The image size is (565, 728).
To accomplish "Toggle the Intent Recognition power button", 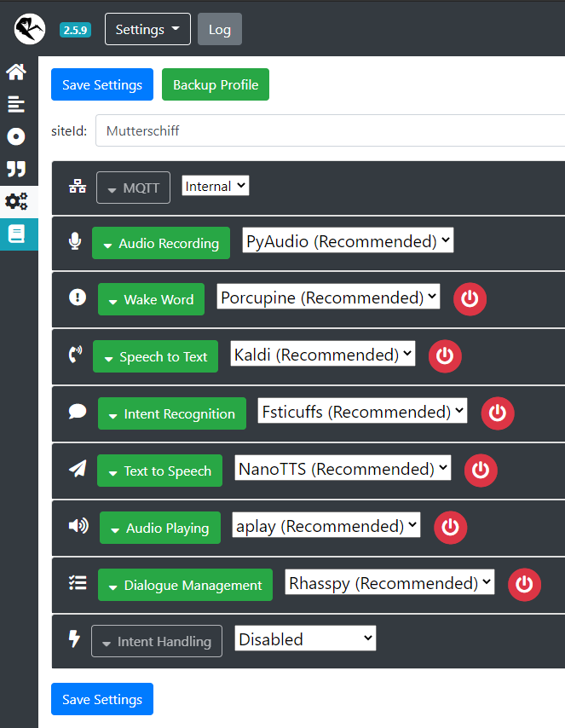I will pos(498,413).
